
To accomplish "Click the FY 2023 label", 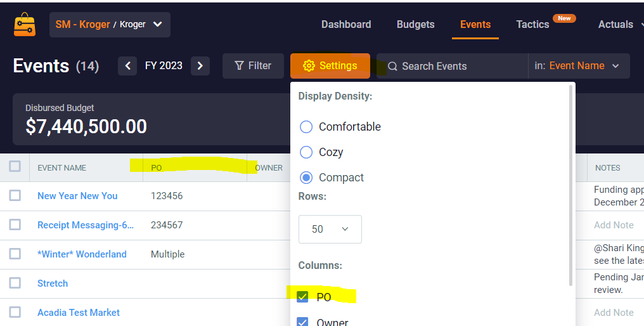I will pyautogui.click(x=164, y=66).
